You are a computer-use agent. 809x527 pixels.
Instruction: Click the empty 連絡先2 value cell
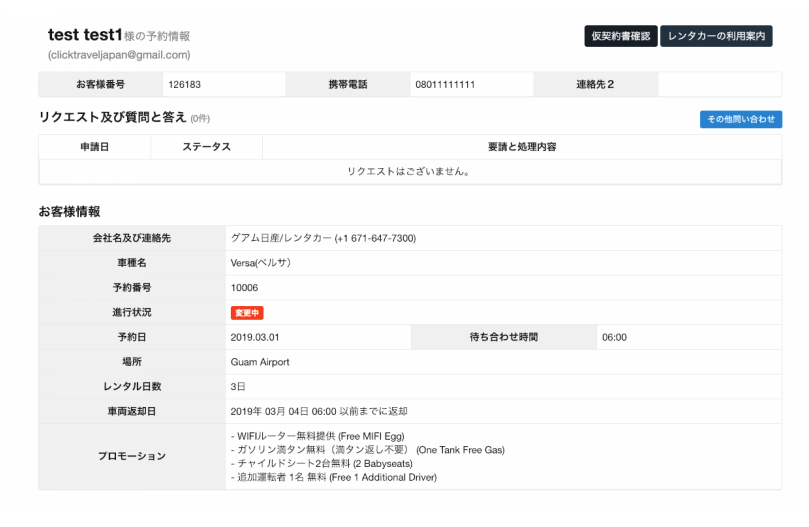(720, 85)
